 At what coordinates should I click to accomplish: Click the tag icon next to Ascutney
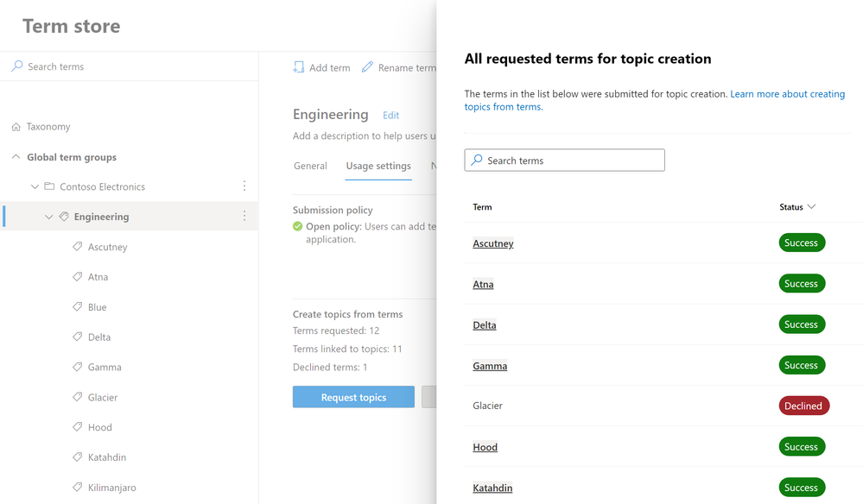pos(77,247)
